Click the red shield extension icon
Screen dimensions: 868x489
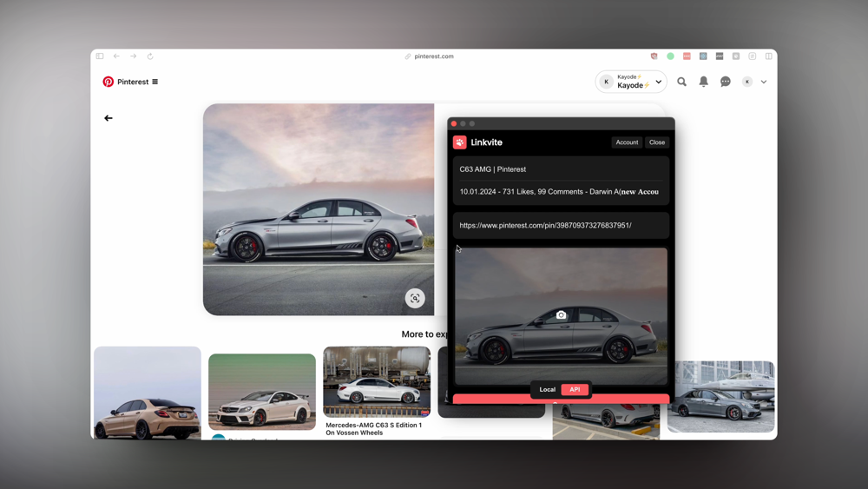pyautogui.click(x=654, y=56)
